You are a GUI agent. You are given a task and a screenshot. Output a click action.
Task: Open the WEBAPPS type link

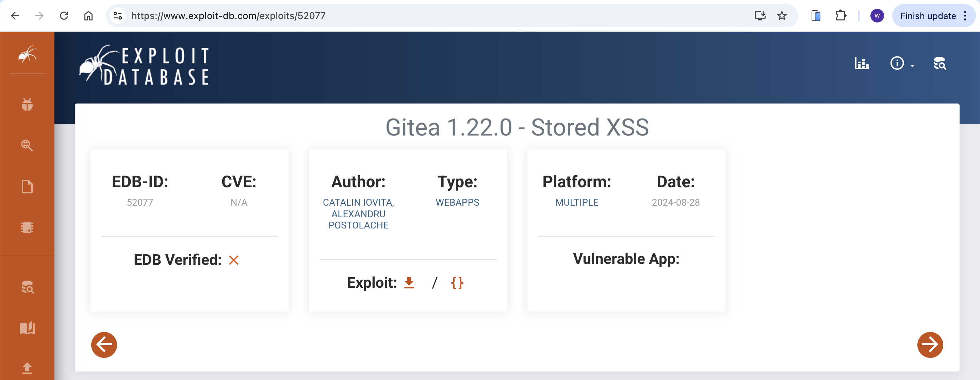point(457,202)
